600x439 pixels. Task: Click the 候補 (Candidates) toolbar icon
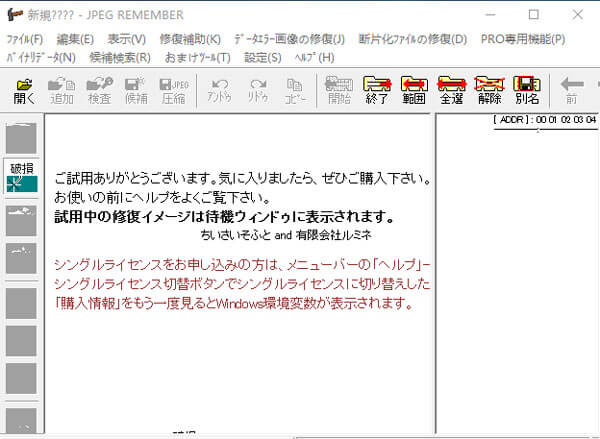click(136, 91)
